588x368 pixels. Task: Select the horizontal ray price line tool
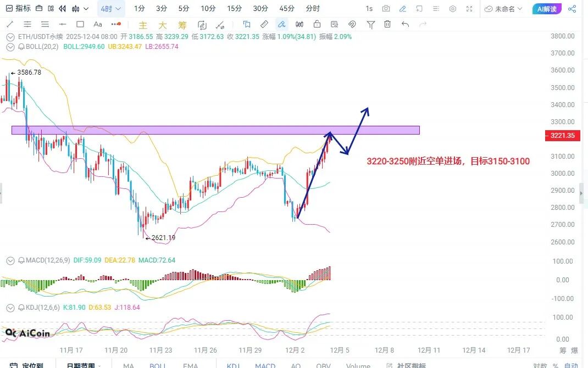point(62,24)
